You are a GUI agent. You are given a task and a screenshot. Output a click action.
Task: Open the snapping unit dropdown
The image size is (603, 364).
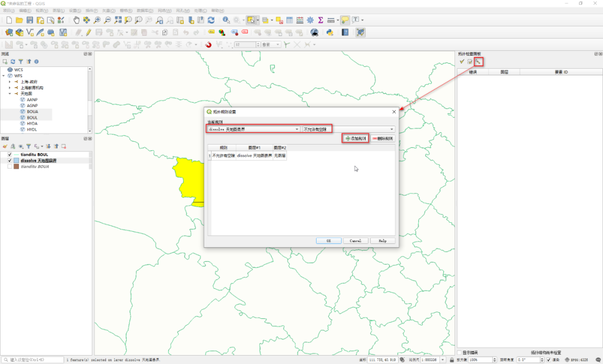[x=271, y=45]
